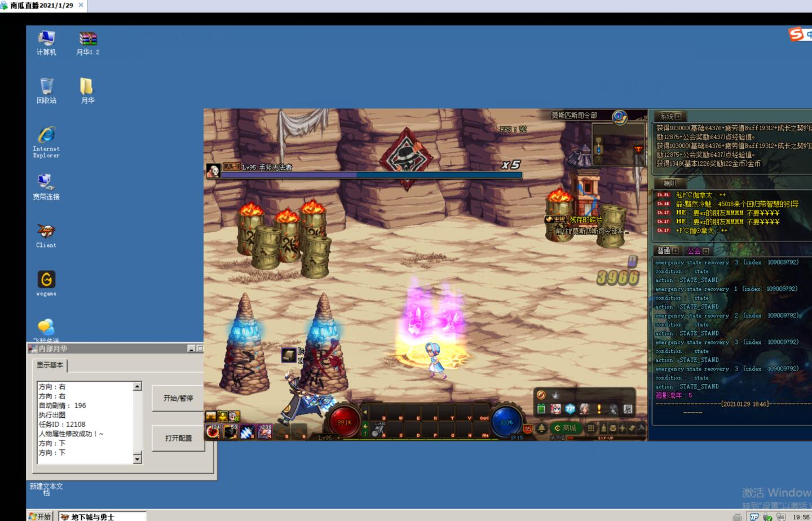Launch the wegame desktop icon

pyautogui.click(x=46, y=283)
